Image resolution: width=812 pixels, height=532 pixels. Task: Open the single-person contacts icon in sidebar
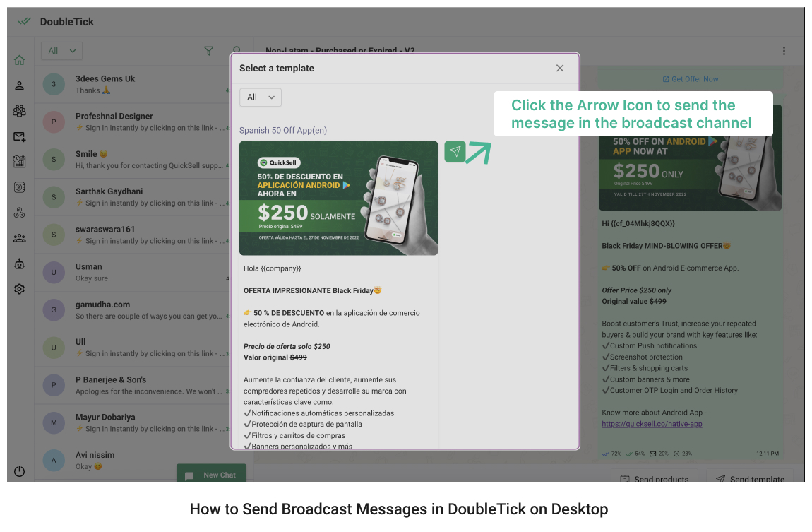[20, 85]
